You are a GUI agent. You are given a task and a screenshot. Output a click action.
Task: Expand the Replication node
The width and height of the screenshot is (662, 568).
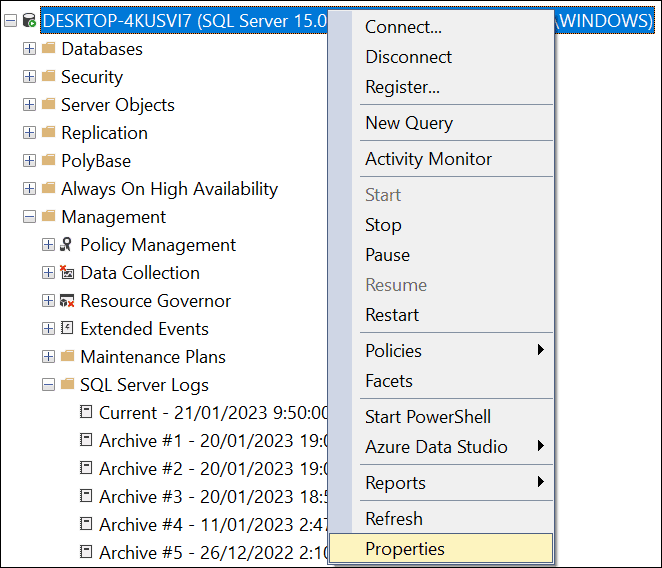pos(29,133)
